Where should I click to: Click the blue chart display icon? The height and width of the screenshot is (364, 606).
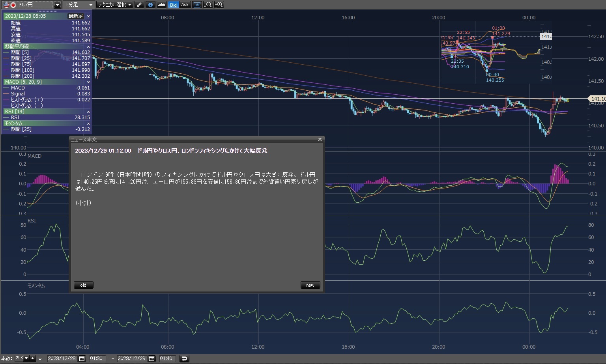pos(196,5)
